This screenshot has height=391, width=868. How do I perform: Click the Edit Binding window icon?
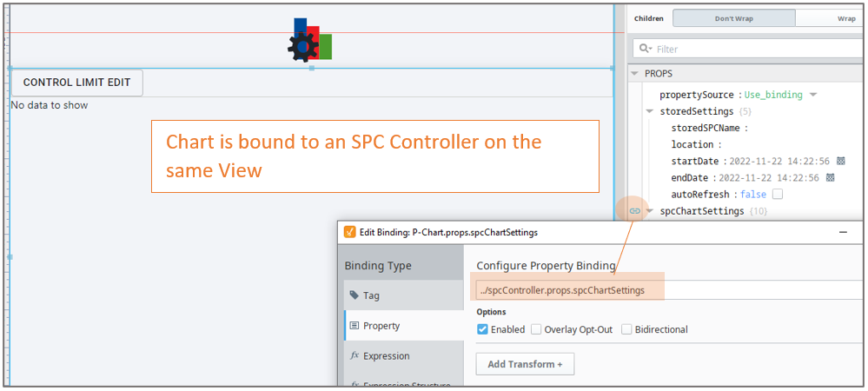pyautogui.click(x=349, y=232)
